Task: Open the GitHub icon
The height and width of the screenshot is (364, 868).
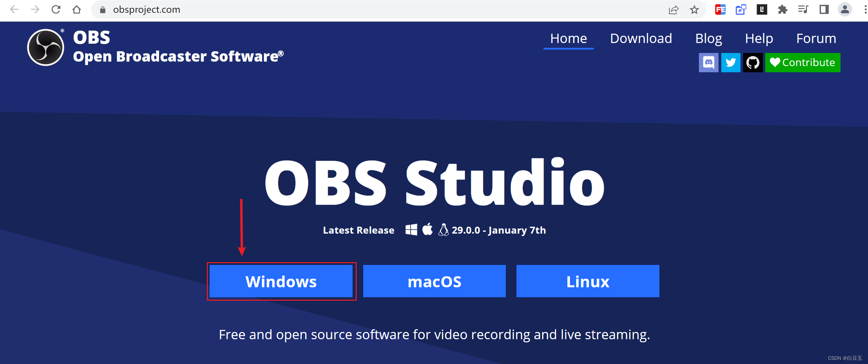Action: [x=753, y=63]
